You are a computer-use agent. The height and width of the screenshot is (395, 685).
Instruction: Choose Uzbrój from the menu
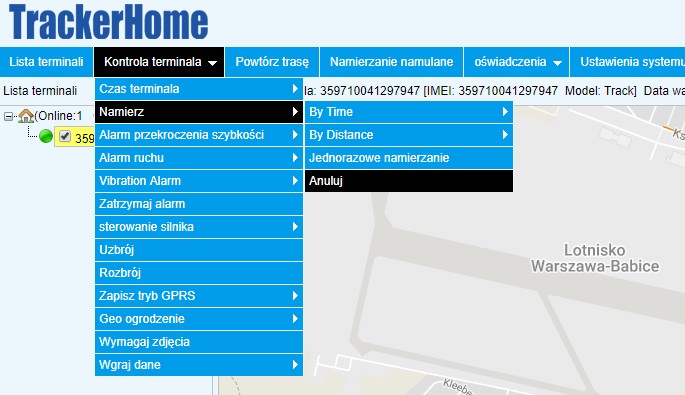pos(199,250)
